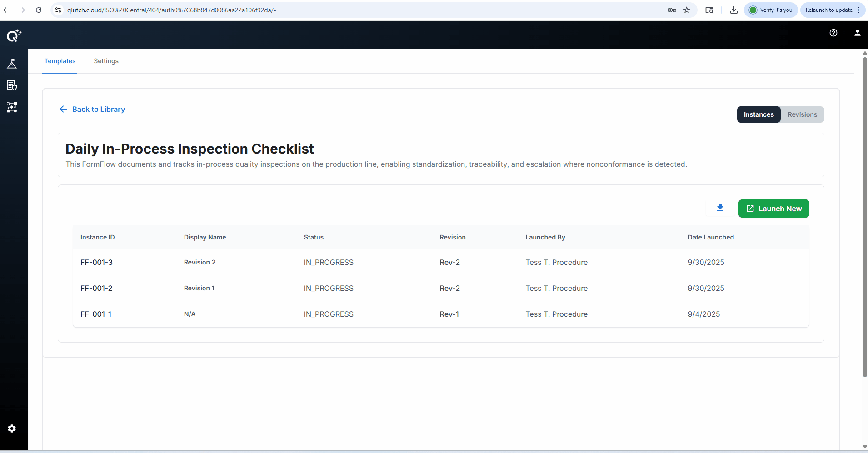The width and height of the screenshot is (868, 453).
Task: Open the browser search tabs icon
Action: (x=709, y=10)
